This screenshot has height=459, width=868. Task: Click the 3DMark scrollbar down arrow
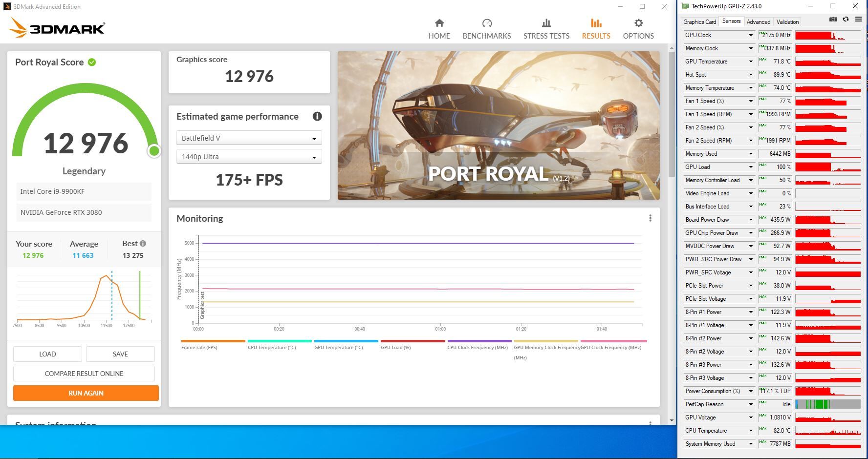tap(672, 420)
